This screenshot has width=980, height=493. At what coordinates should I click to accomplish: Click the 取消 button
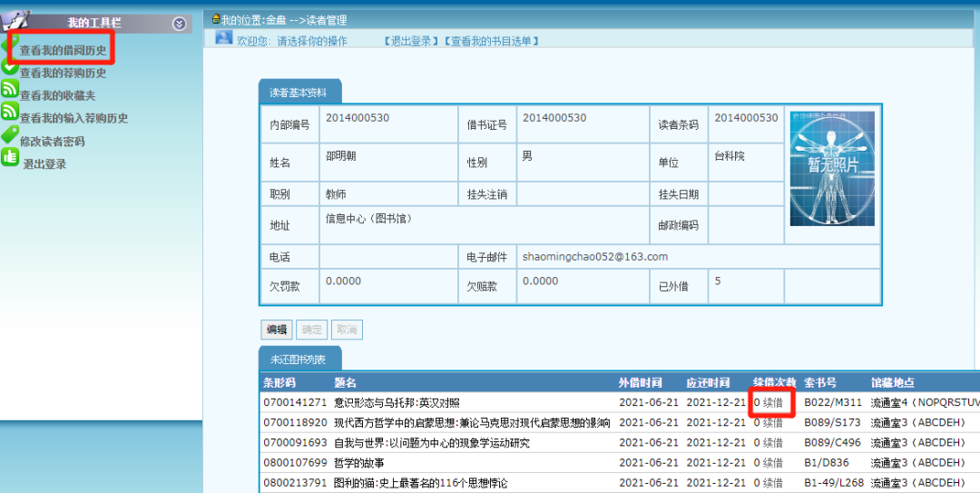click(x=347, y=330)
